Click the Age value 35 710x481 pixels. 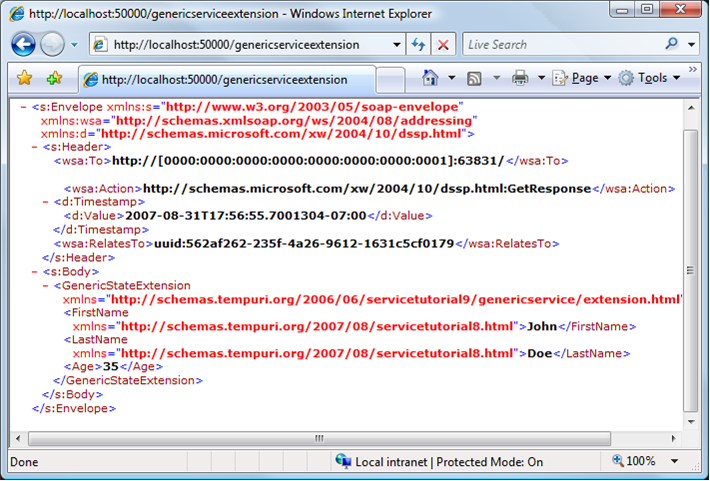(x=110, y=366)
